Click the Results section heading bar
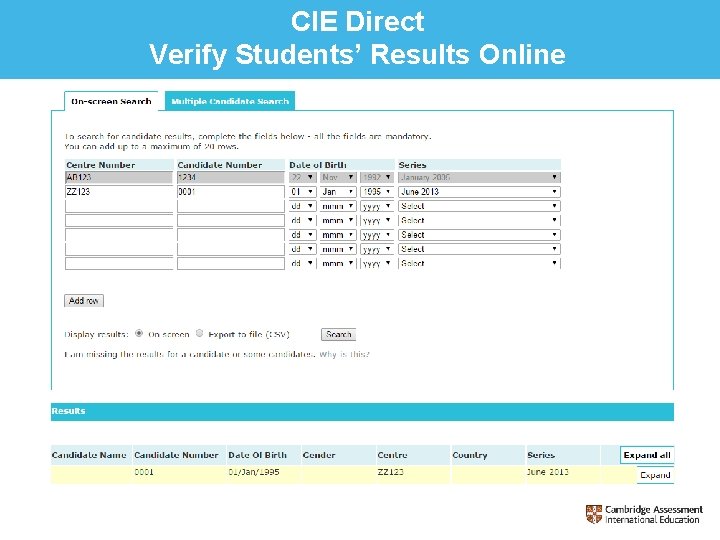Image resolution: width=720 pixels, height=540 pixels. tap(362, 411)
